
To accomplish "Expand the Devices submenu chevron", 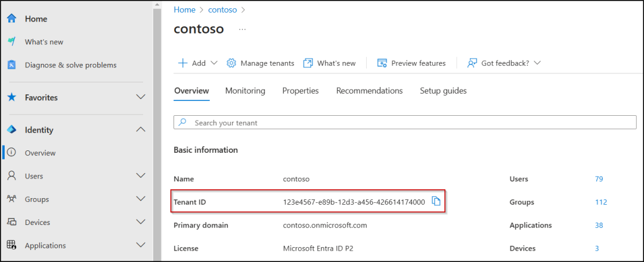I will [x=141, y=221].
